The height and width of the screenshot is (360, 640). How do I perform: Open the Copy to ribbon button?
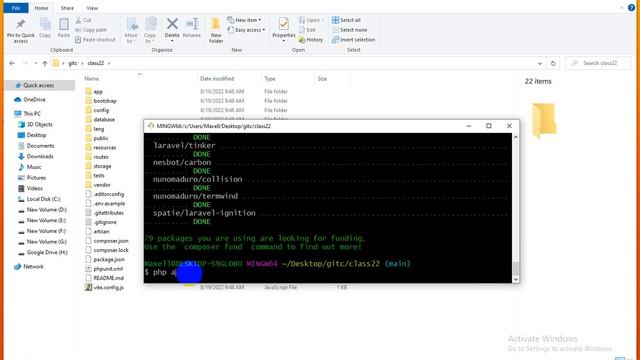[x=150, y=30]
